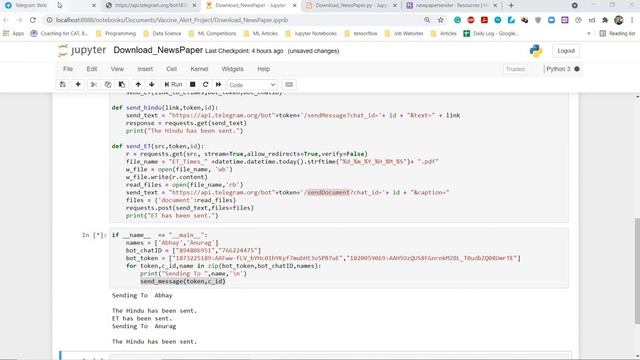Switch to the Telegram Web tab
Viewport: 640px width, 360px height.
tap(50, 5)
